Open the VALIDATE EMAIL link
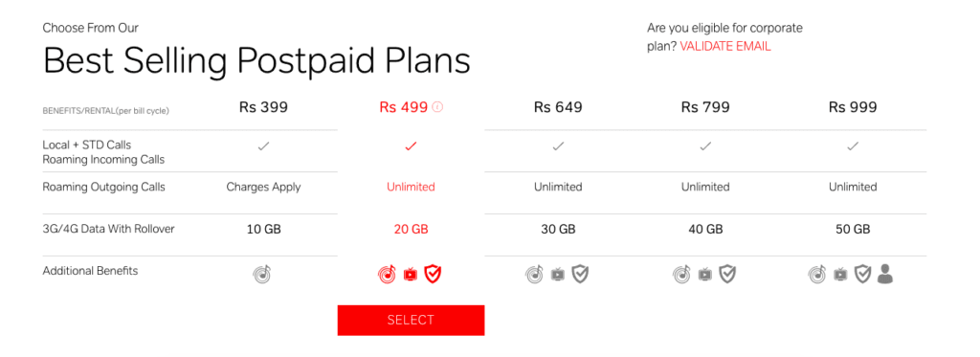 click(725, 46)
